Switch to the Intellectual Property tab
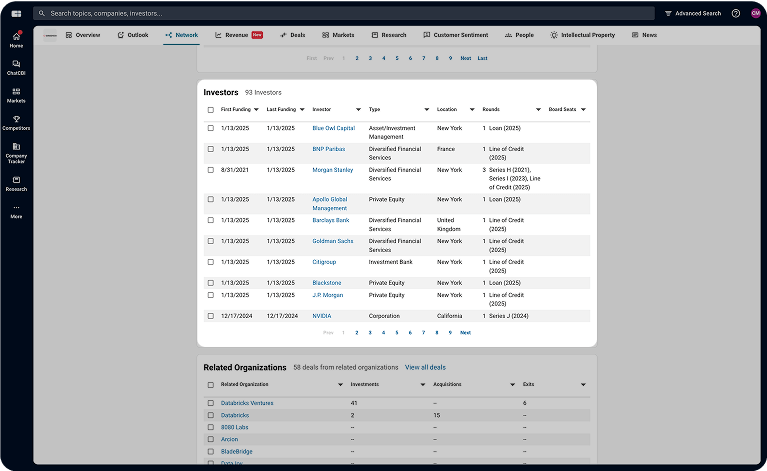The height and width of the screenshot is (471, 767). click(x=582, y=35)
